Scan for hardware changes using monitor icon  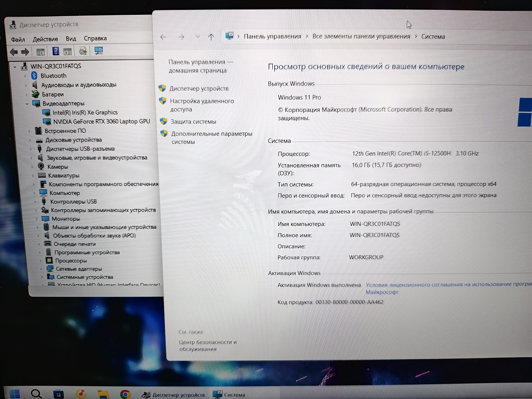tap(99, 51)
